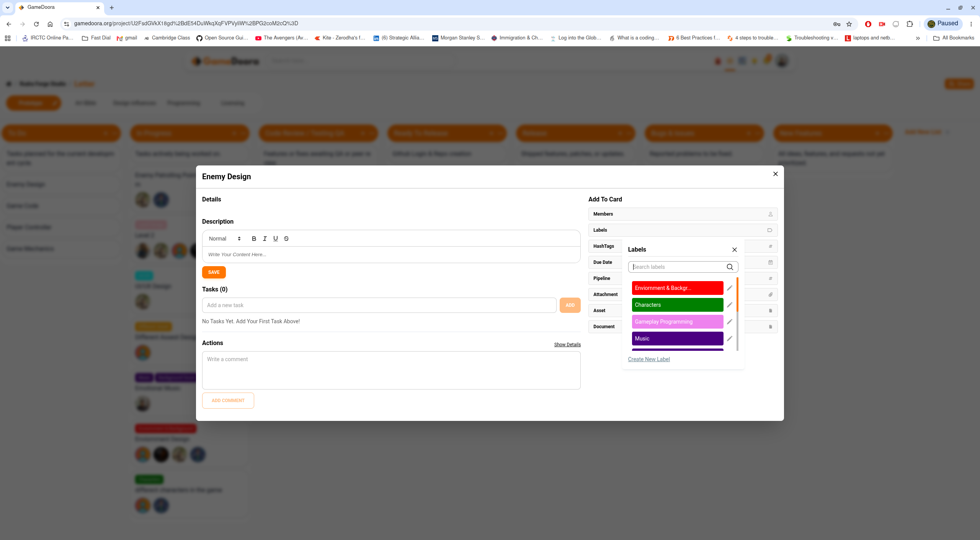The width and height of the screenshot is (980, 540).
Task: Open the IRCTC Online bookmark
Action: pyautogui.click(x=48, y=38)
